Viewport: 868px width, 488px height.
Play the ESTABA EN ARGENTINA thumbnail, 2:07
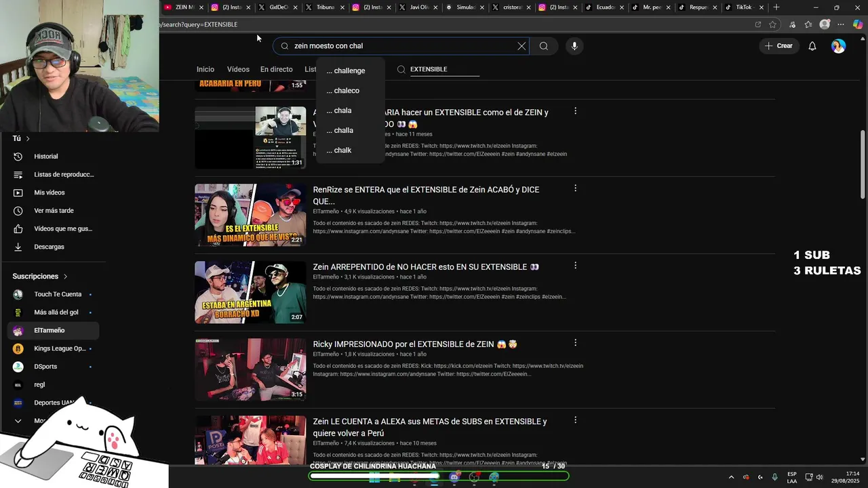coord(250,292)
